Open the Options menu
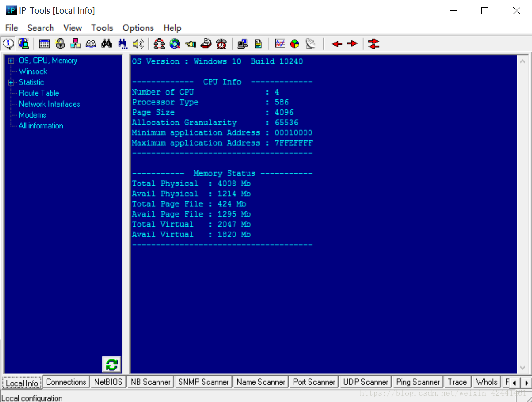Image resolution: width=532 pixels, height=402 pixels. pos(138,28)
